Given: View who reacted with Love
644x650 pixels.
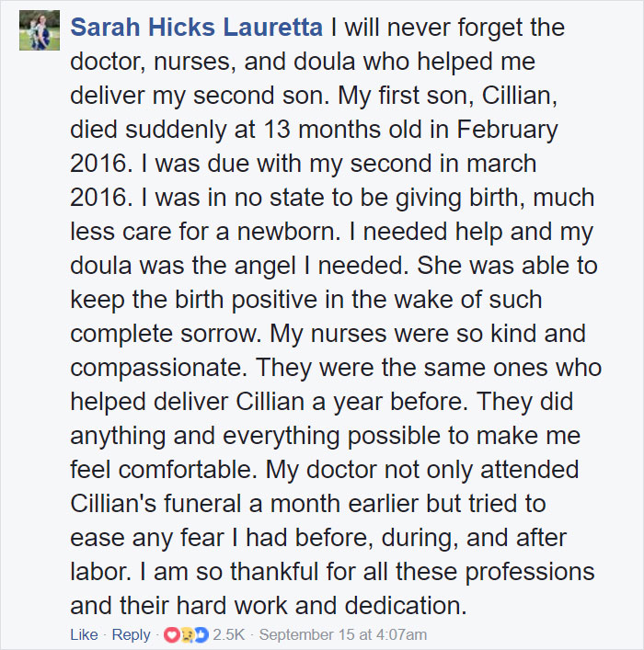Looking at the screenshot, I should tap(171, 634).
